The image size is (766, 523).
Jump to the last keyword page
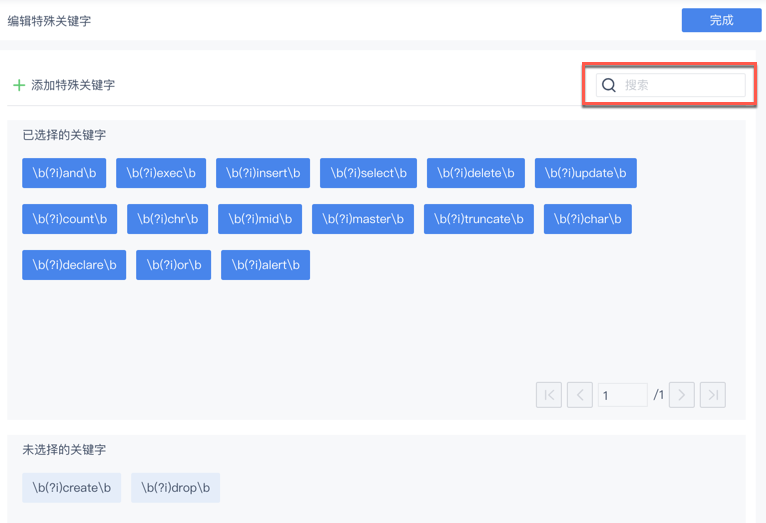[x=713, y=395]
